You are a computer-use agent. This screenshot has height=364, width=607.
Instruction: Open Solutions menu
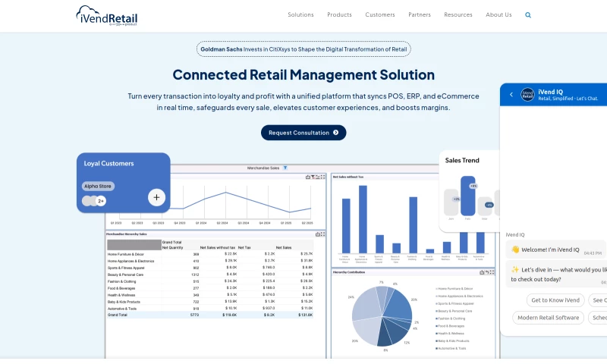pyautogui.click(x=300, y=14)
